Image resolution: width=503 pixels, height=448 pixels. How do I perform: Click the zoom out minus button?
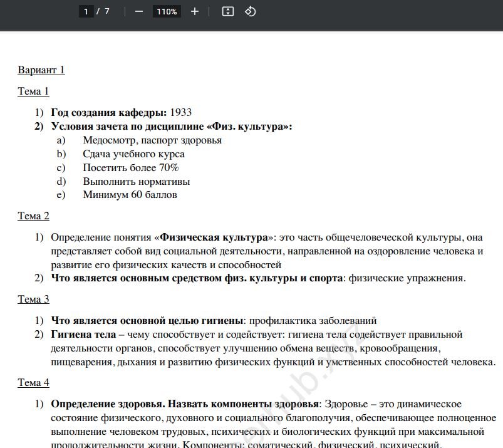coord(139,11)
